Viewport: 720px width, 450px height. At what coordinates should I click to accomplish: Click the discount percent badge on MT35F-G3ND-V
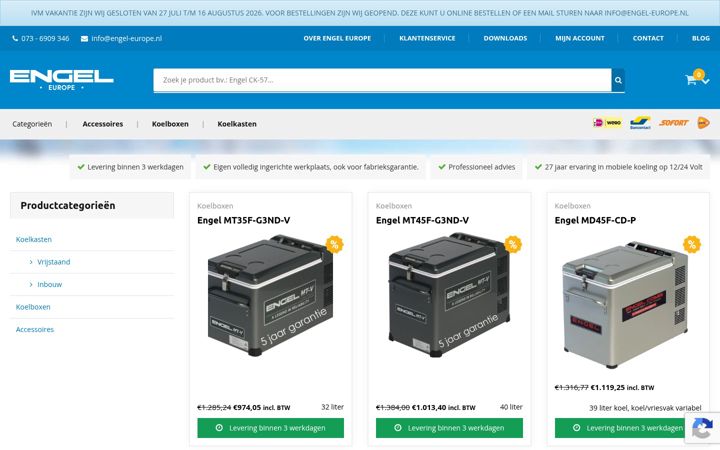pos(334,244)
